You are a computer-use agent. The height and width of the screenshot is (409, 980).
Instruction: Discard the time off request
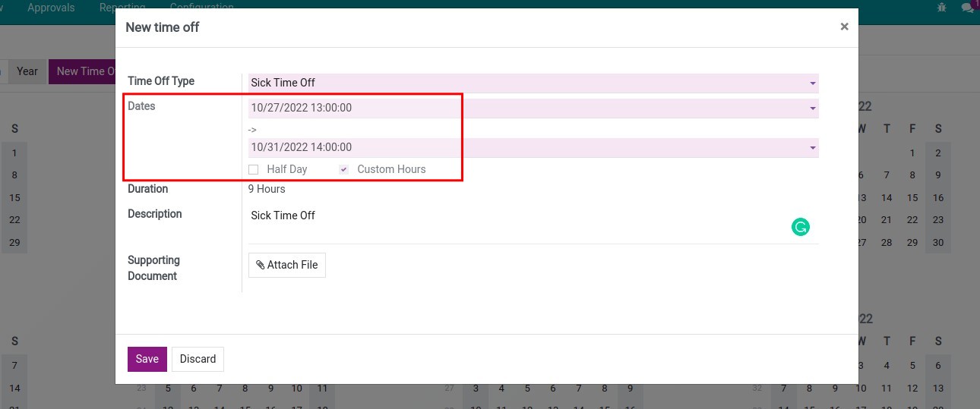[x=198, y=359]
